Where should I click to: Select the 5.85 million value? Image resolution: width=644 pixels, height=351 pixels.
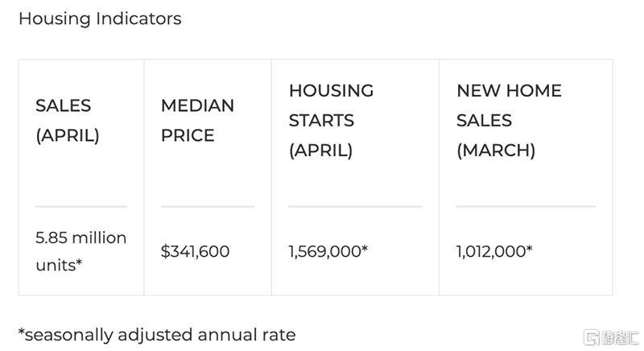(x=80, y=238)
